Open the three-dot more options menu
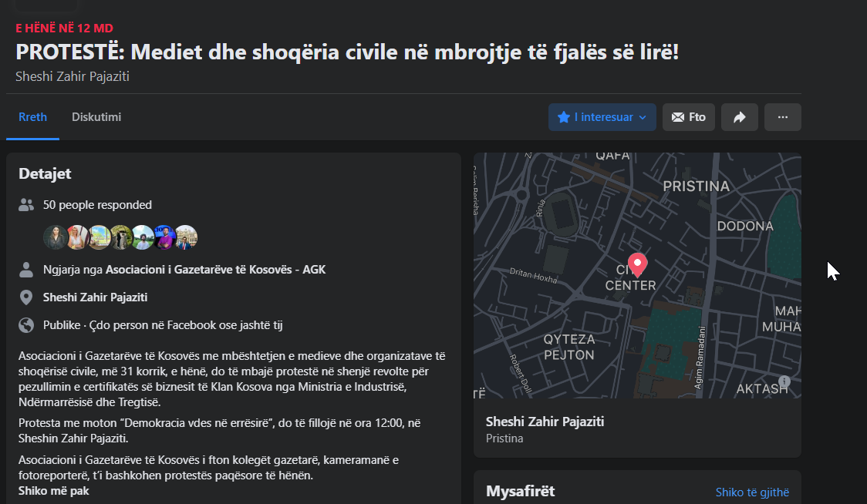Image resolution: width=867 pixels, height=504 pixels. pos(782,117)
